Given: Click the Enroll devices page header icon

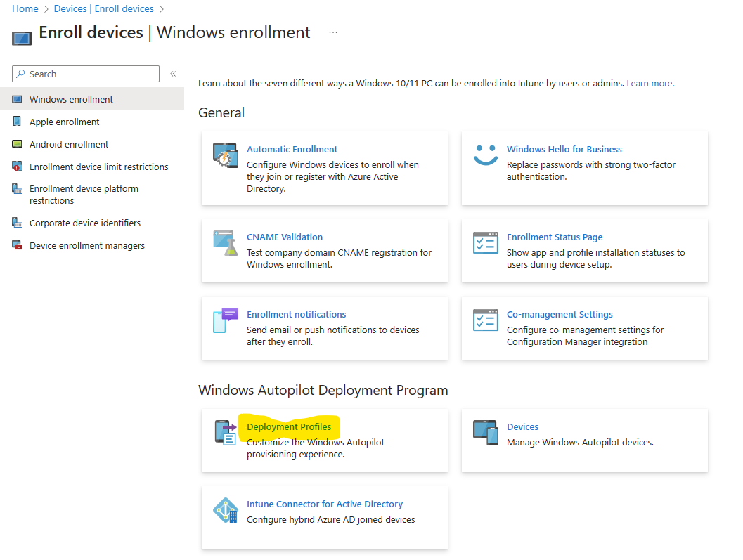Looking at the screenshot, I should pos(22,39).
